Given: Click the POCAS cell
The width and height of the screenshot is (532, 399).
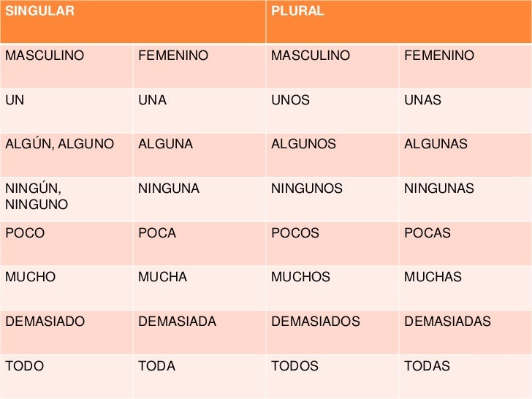Looking at the screenshot, I should (465, 243).
